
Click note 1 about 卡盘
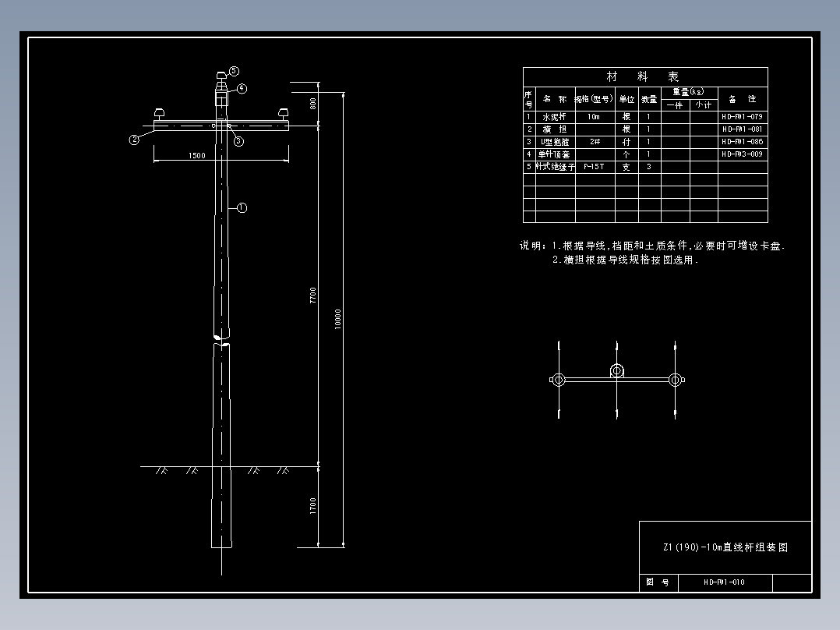coord(669,246)
